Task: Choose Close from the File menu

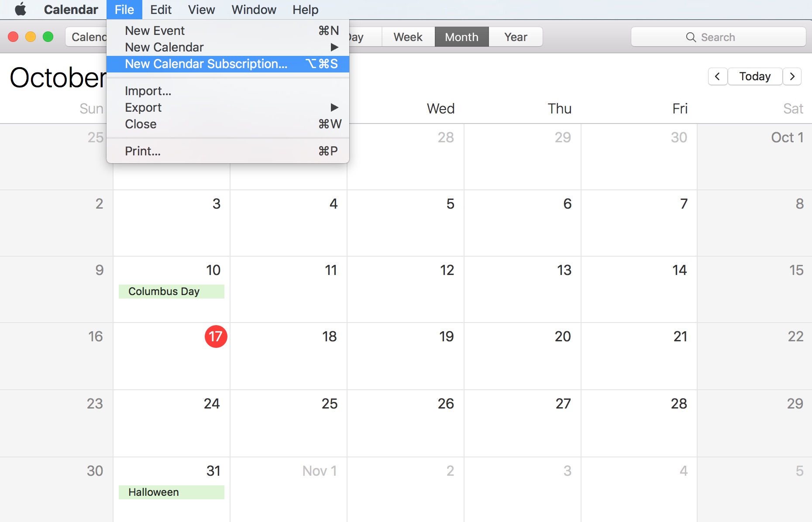Action: click(227, 124)
